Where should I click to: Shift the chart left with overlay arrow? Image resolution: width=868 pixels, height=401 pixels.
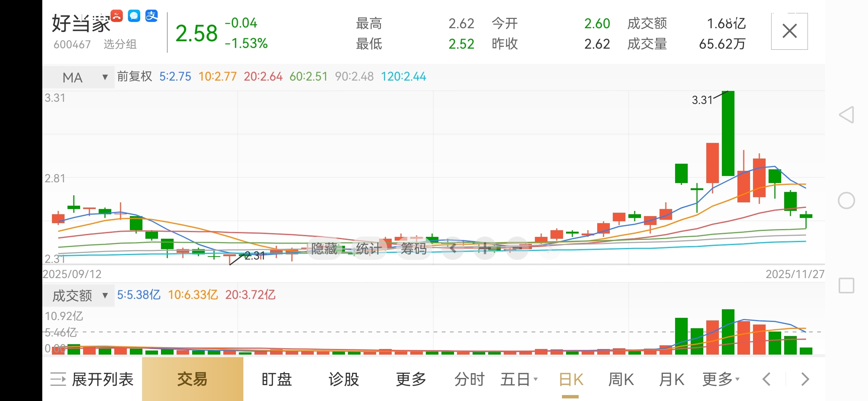click(x=453, y=248)
